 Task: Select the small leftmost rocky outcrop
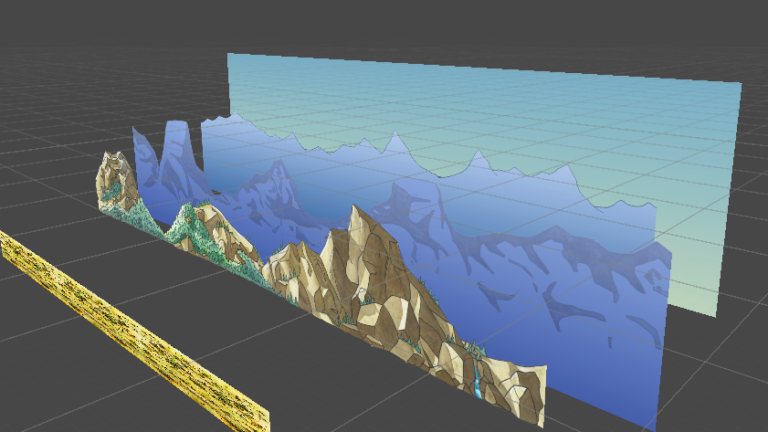tap(115, 178)
